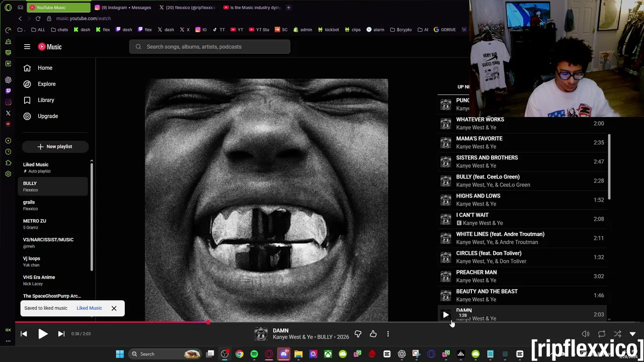Click the large album artwork
This screenshot has width=644, height=362.
(267, 200)
